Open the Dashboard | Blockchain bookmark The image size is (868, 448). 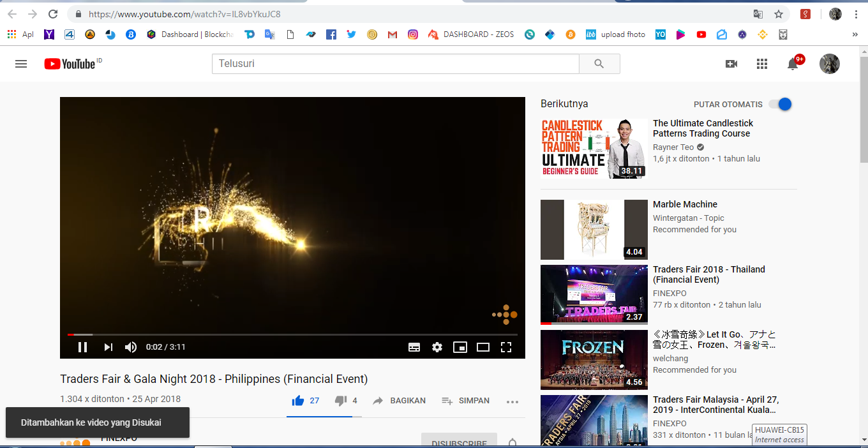click(x=190, y=34)
